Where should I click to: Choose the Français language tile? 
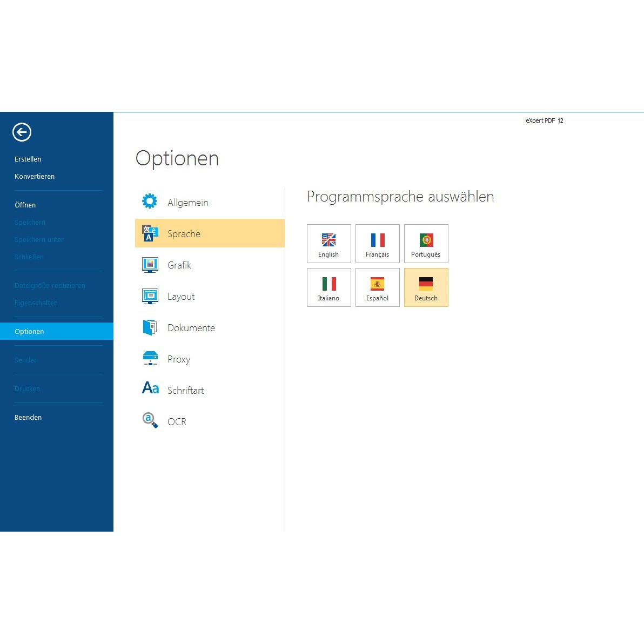[377, 244]
